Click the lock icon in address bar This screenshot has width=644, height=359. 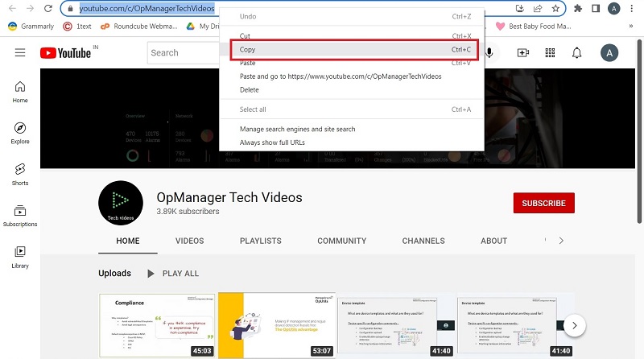(70, 9)
